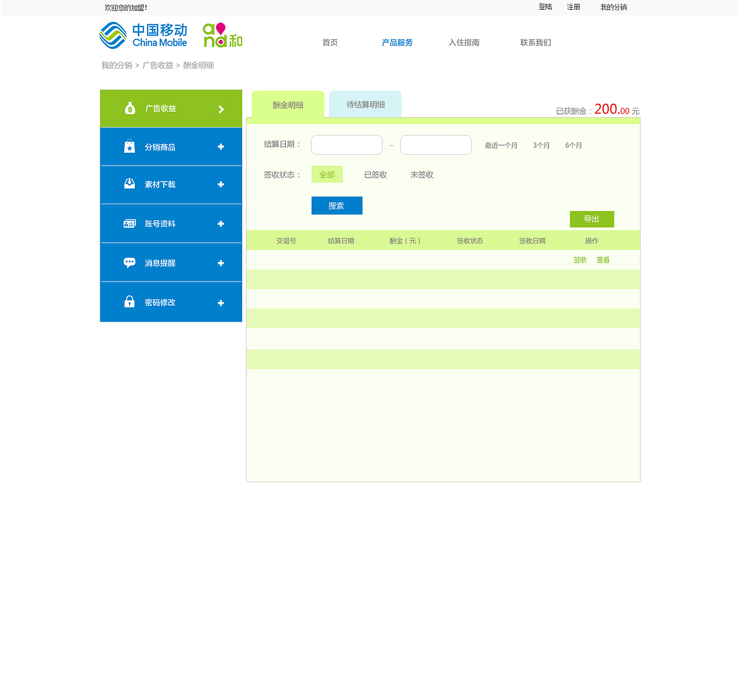This screenshot has width=738, height=700.
Task: Select the 广告收益 money bag icon
Action: click(x=129, y=107)
